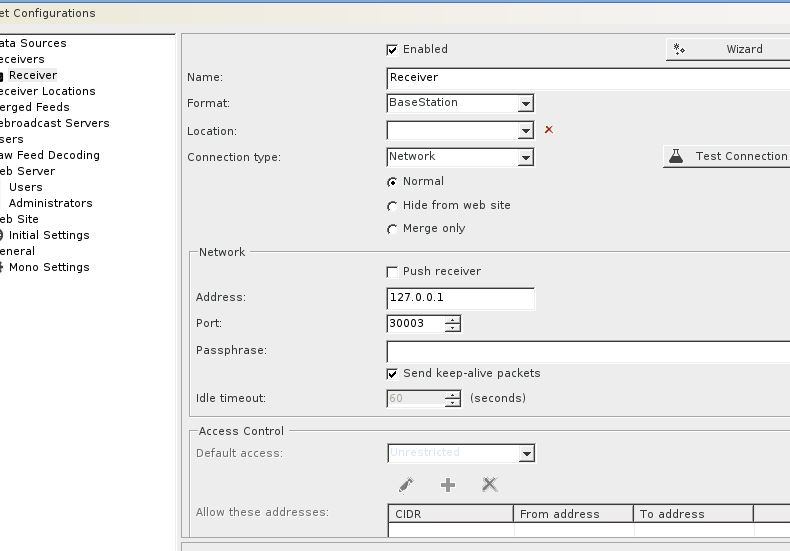Click the Address field with 127.0.0.1
The width and height of the screenshot is (790, 551).
point(460,298)
